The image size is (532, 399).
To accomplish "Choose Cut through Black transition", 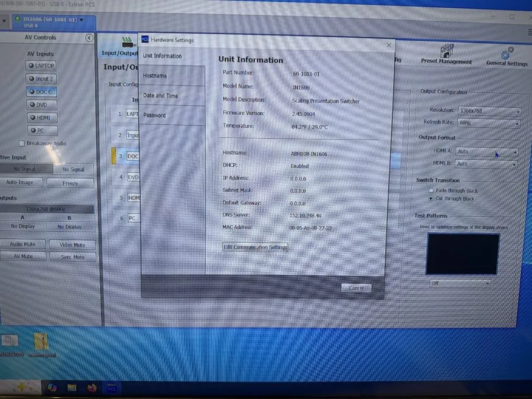I will (430, 198).
